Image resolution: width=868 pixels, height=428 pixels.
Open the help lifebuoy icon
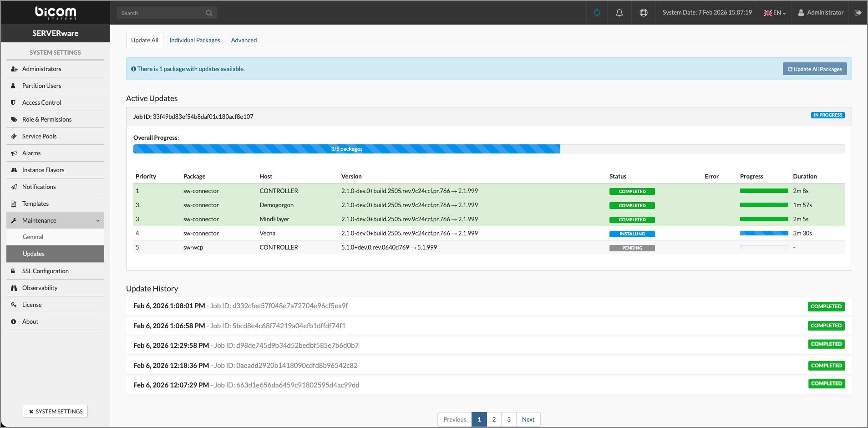[644, 13]
